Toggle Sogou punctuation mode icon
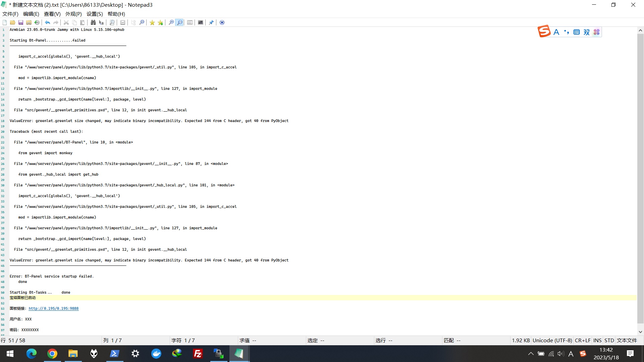This screenshot has height=362, width=644. click(x=567, y=32)
